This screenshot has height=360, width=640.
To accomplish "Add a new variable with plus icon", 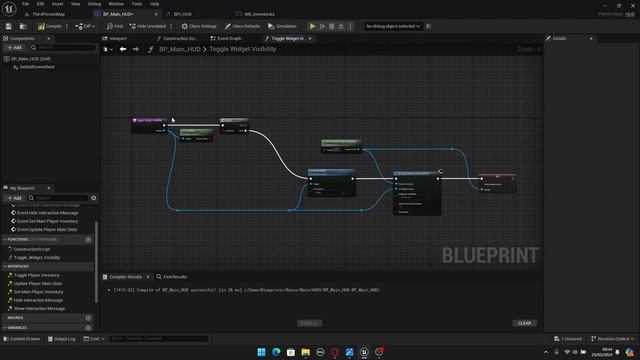I will tap(88, 328).
